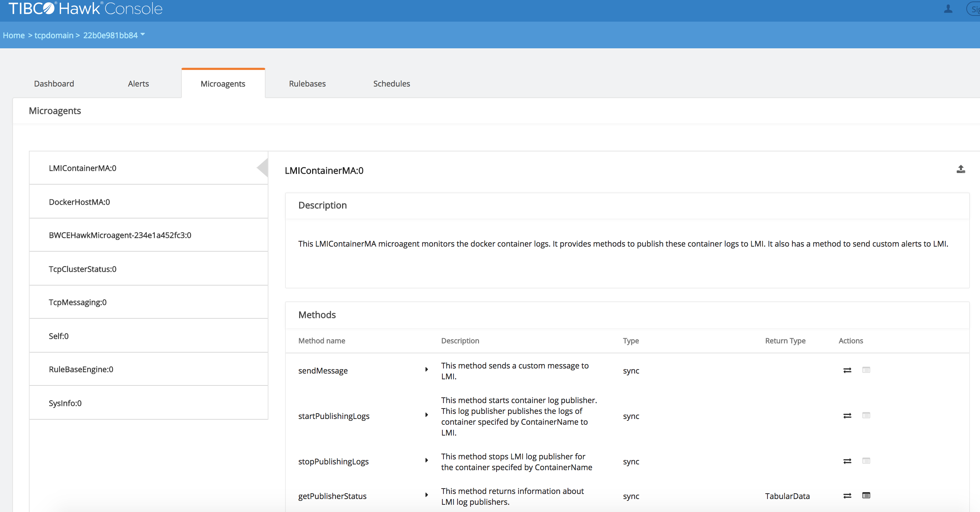Screen dimensions: 980x512
Task: Go to the Dashboard tab
Action: [54, 84]
